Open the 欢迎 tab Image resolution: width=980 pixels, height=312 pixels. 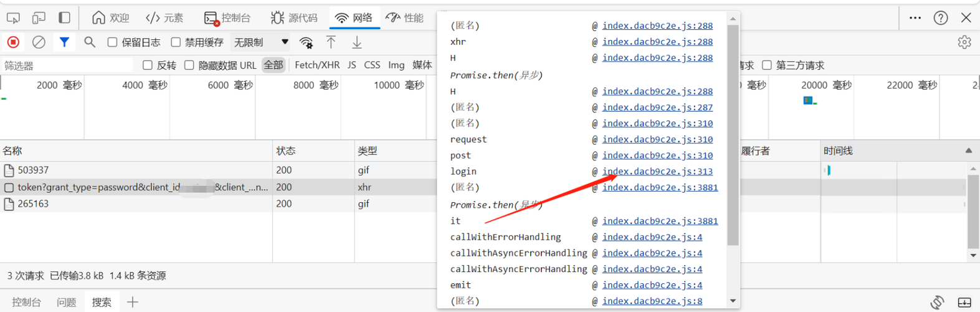pos(110,18)
